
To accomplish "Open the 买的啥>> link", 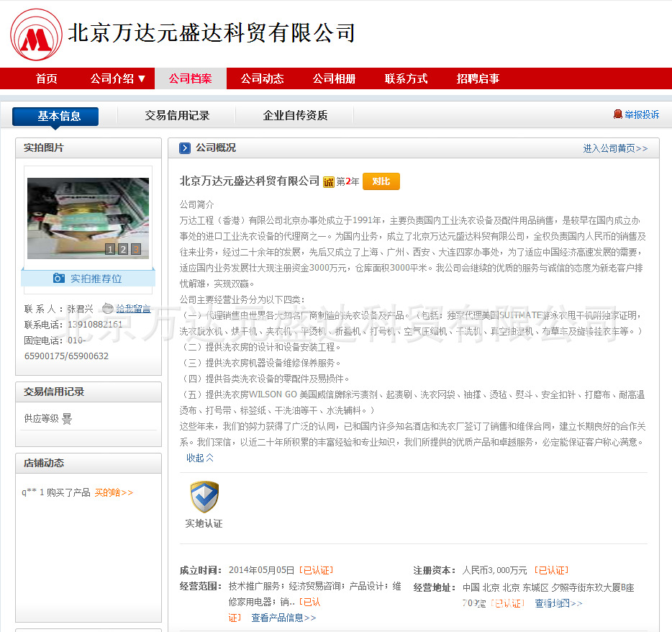I will pyautogui.click(x=114, y=492).
